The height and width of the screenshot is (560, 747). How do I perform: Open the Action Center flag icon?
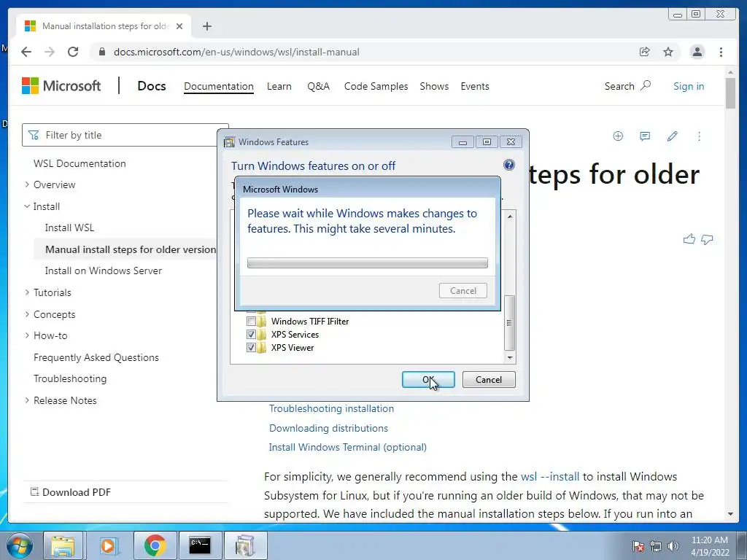pos(638,546)
